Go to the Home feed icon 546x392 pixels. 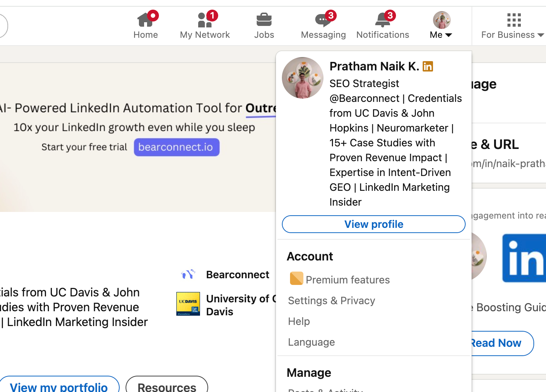[x=145, y=20]
